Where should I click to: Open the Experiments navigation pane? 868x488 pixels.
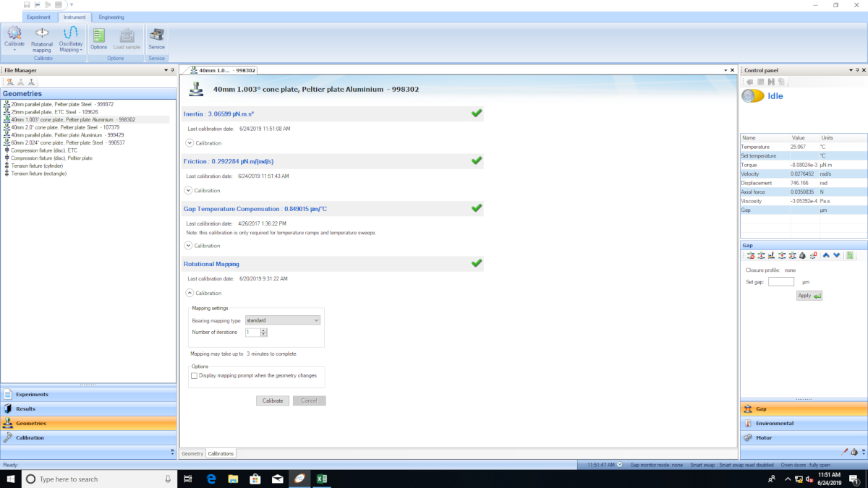click(x=88, y=394)
